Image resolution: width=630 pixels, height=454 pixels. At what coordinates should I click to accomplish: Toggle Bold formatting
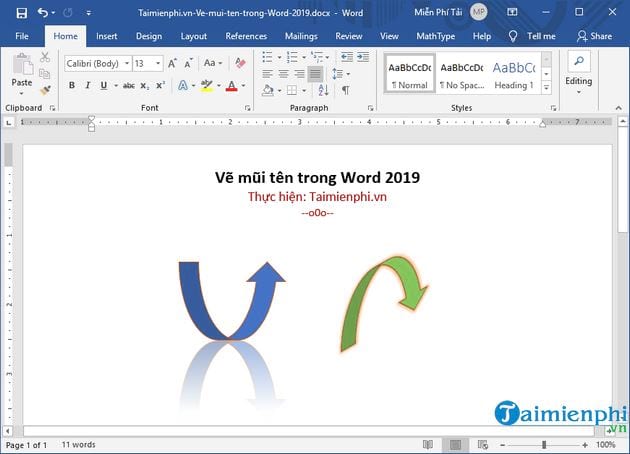click(x=72, y=85)
